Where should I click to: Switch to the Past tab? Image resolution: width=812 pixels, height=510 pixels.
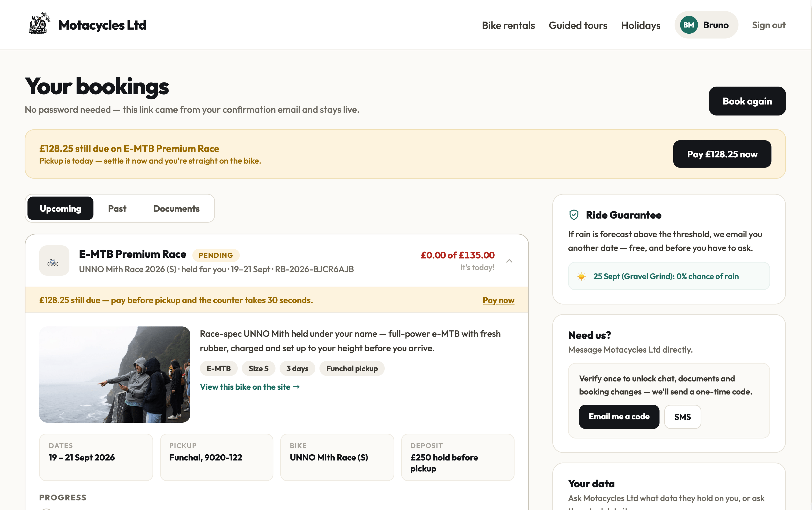tap(117, 208)
